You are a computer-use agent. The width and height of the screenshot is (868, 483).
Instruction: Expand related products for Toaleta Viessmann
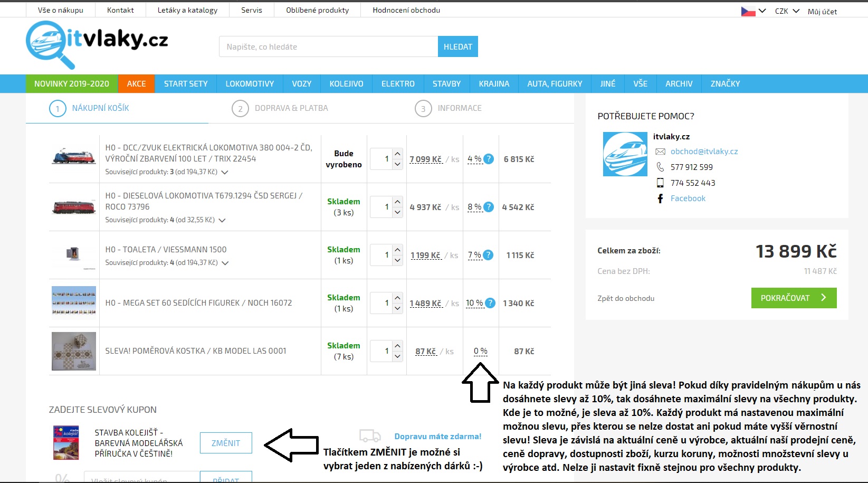tap(225, 263)
